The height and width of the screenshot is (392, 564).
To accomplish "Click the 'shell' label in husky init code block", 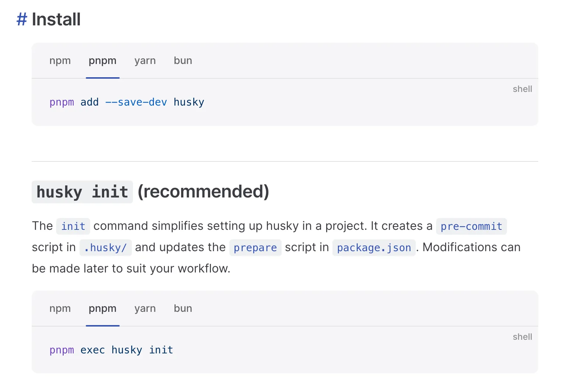I will (x=522, y=337).
